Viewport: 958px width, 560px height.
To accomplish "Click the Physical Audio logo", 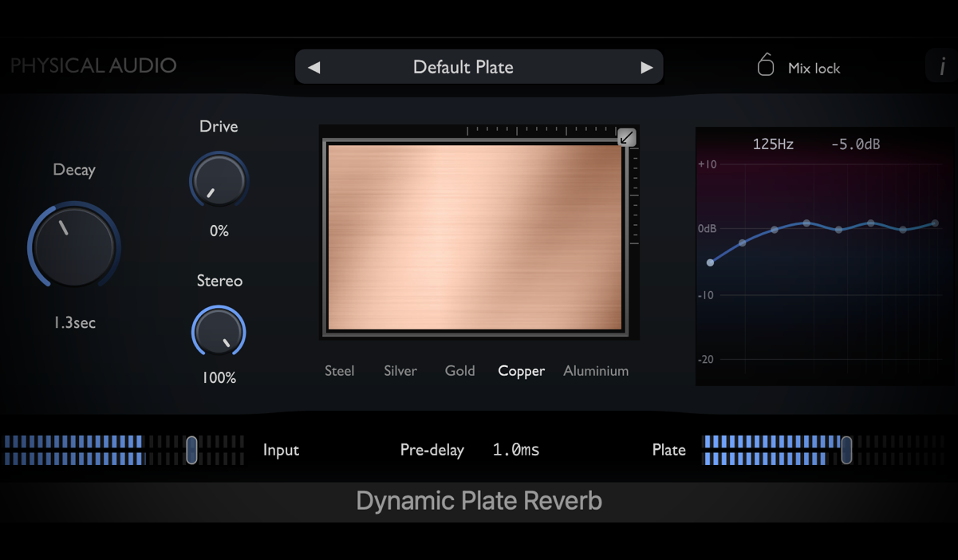I will 93,66.
